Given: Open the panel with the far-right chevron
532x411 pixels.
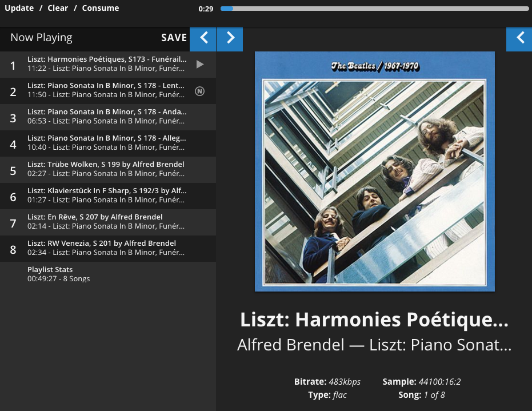Looking at the screenshot, I should (519, 39).
